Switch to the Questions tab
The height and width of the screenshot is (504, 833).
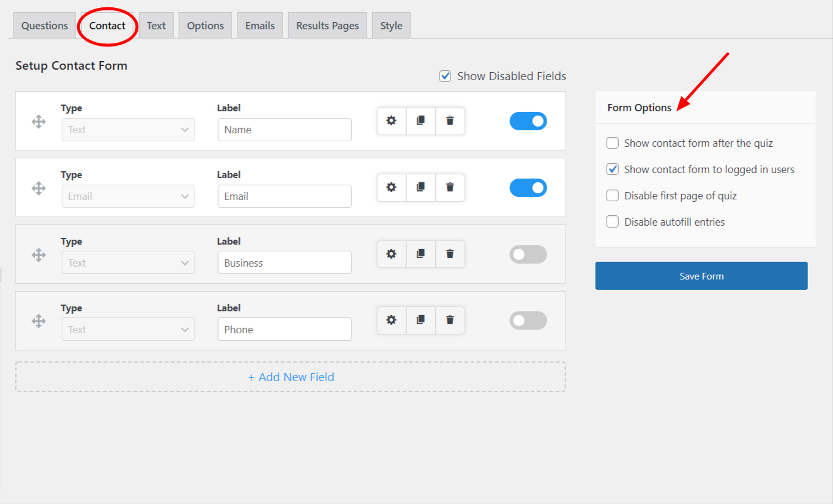[x=45, y=26]
